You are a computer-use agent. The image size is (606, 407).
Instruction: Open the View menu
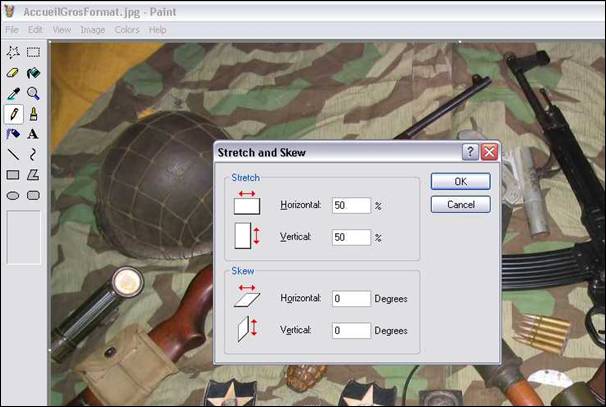click(x=62, y=30)
